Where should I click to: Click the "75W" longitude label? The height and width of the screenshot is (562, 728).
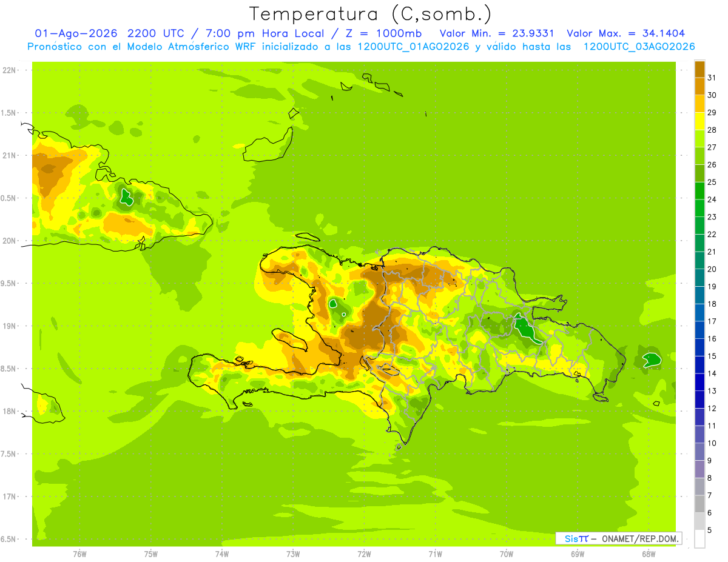click(x=151, y=554)
